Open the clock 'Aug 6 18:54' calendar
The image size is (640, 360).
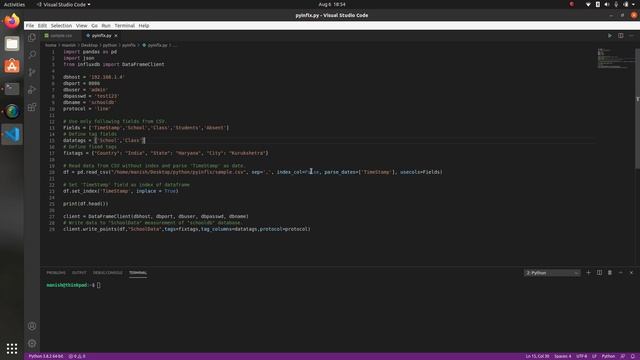332,4
